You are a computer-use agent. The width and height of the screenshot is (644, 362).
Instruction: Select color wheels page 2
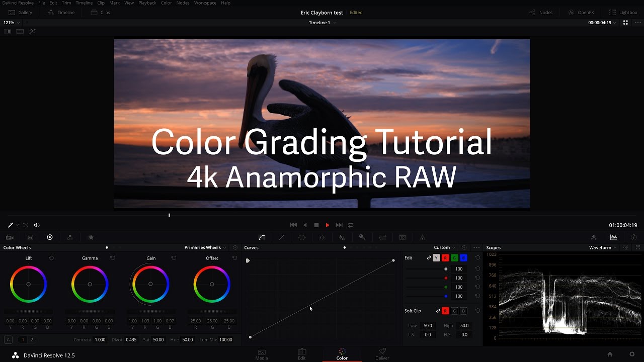tap(31, 340)
